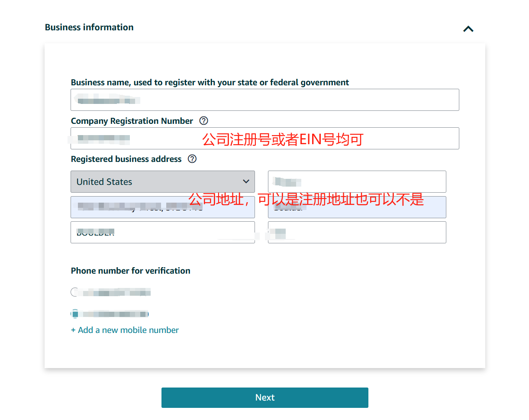This screenshot has width=529, height=420.
Task: Select the first phone number radio button
Action: (x=75, y=292)
